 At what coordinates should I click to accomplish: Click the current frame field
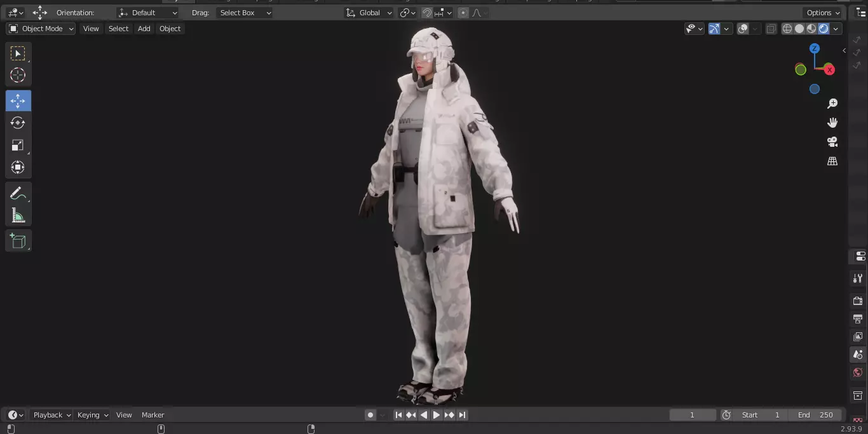693,415
